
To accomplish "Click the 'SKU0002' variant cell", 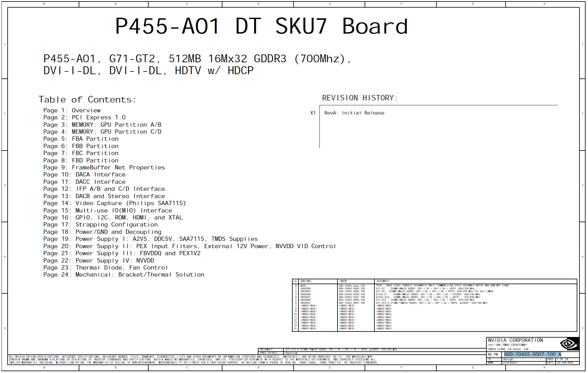I will point(305,292).
